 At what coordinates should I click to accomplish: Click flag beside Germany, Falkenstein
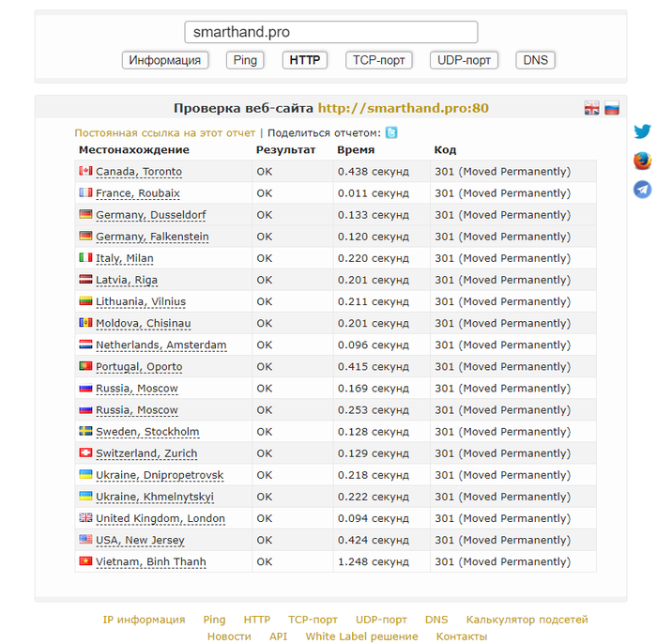[x=85, y=236]
